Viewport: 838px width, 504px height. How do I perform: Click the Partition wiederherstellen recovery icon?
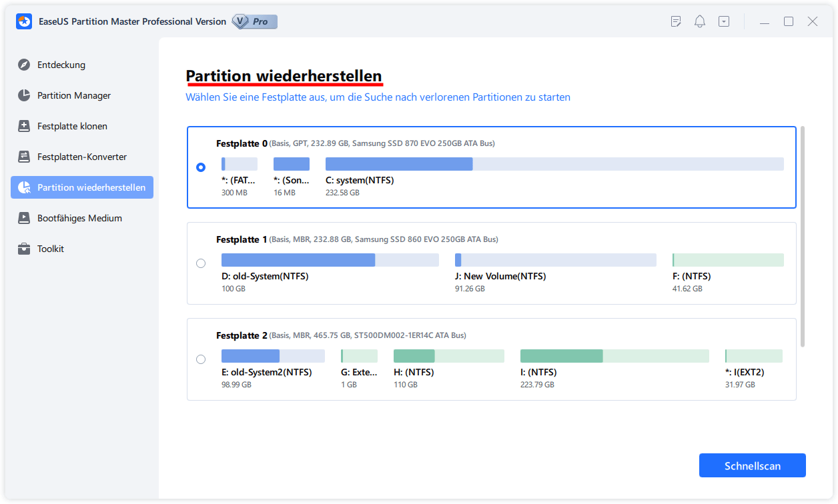pyautogui.click(x=22, y=187)
